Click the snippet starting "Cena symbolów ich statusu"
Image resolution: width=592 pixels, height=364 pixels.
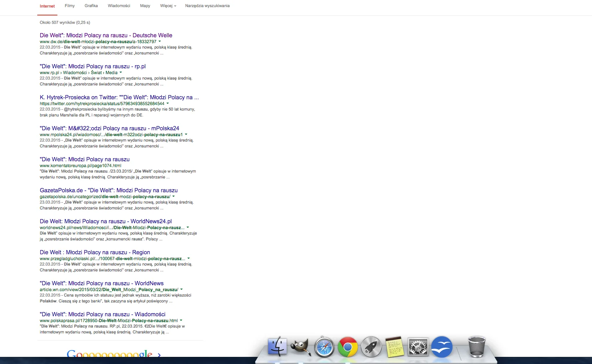pos(116,298)
